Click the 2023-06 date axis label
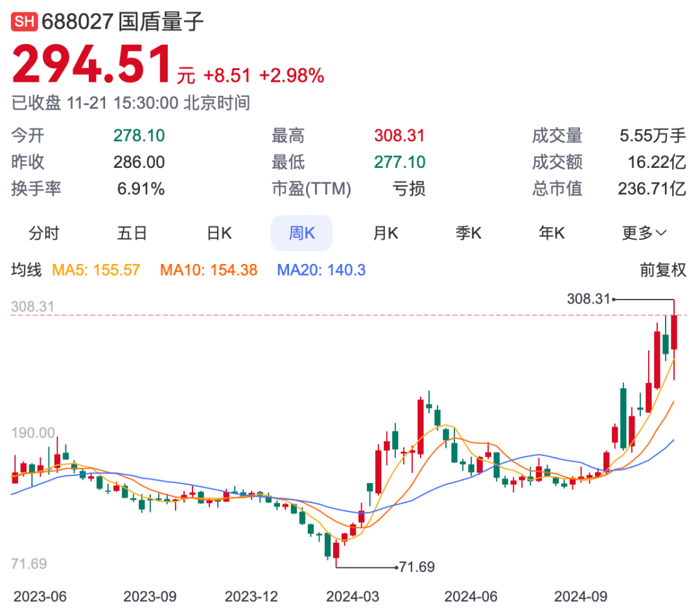Viewport: 700px width, 616px height. point(40,597)
